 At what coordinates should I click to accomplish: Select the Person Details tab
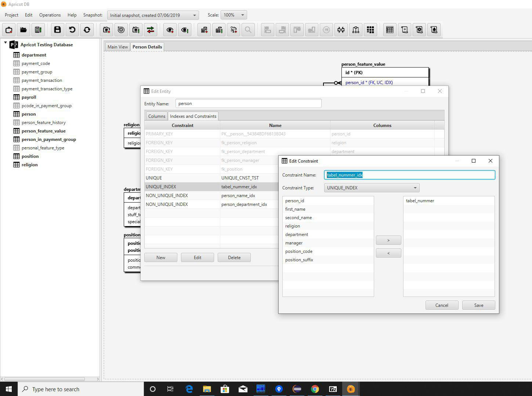click(x=147, y=47)
